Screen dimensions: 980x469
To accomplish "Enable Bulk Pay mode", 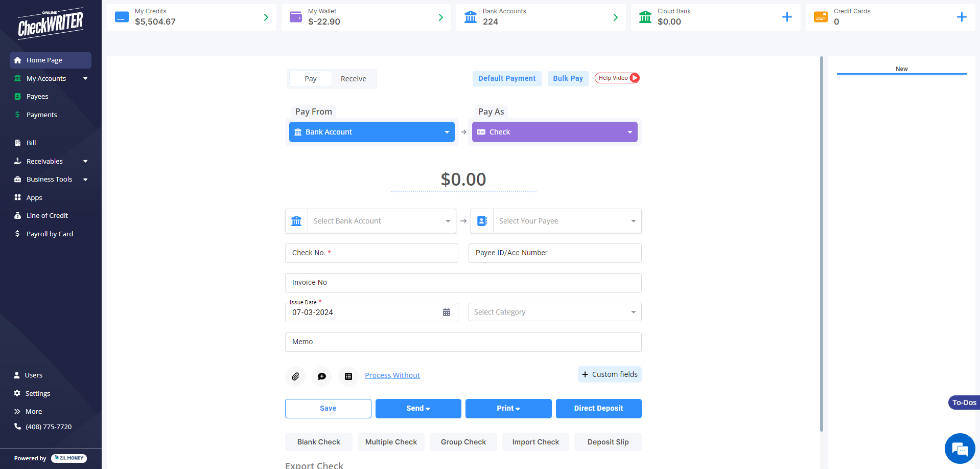I will [x=568, y=78].
